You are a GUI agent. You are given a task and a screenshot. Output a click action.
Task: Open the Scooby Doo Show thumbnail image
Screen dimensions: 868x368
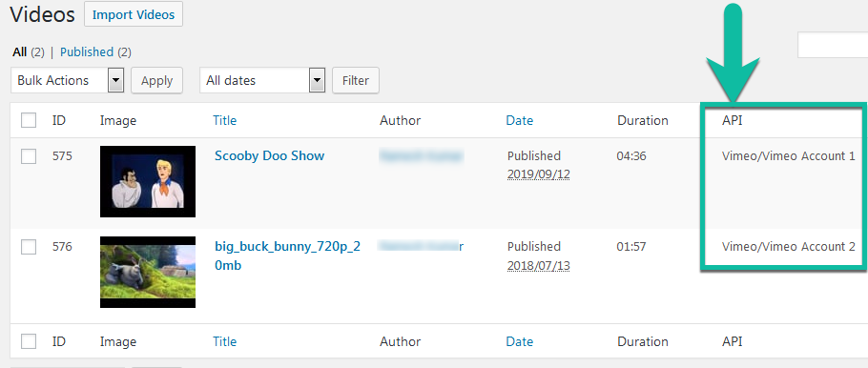[x=148, y=181]
